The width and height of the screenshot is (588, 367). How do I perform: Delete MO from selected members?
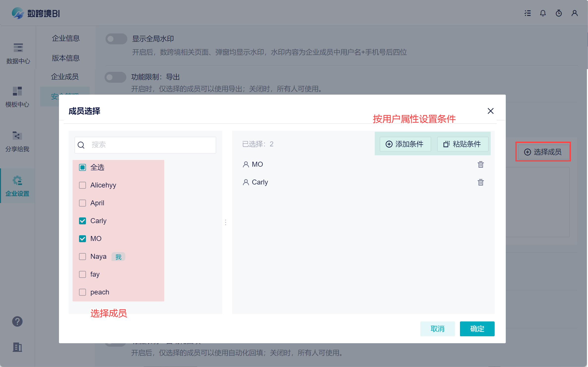(x=481, y=164)
